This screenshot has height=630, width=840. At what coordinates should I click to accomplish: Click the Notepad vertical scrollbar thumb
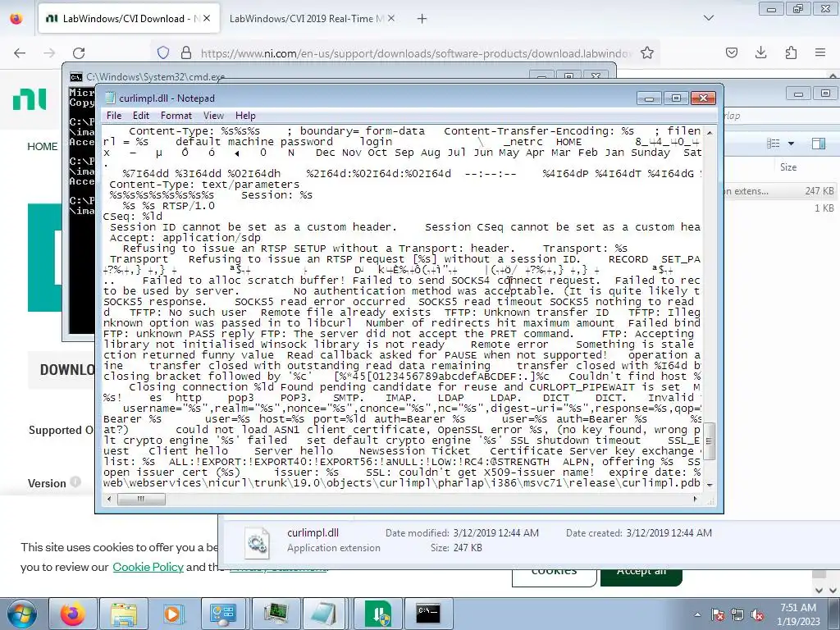pyautogui.click(x=710, y=441)
